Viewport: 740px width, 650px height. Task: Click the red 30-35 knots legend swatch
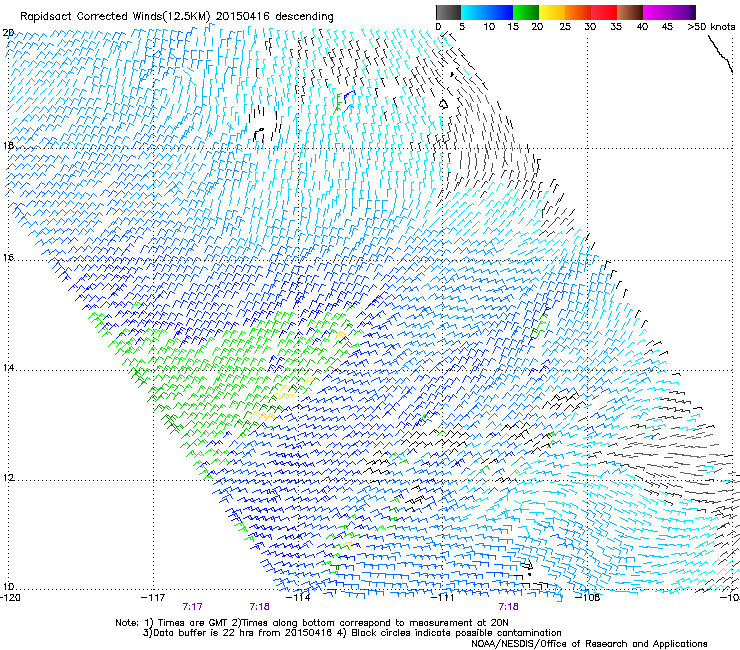[604, 12]
